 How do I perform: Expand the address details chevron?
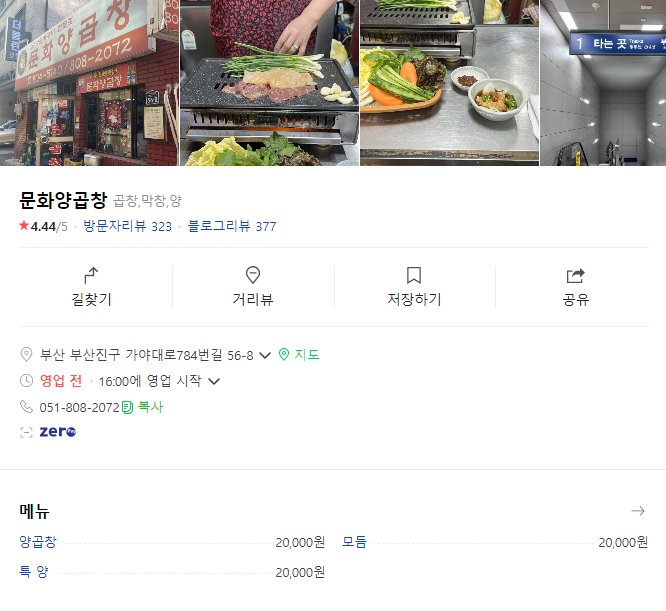[265, 355]
